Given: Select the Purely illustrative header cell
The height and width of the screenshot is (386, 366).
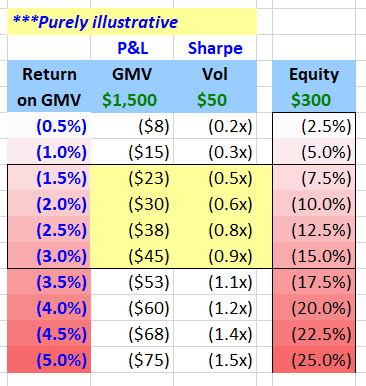Looking at the screenshot, I should (132, 22).
